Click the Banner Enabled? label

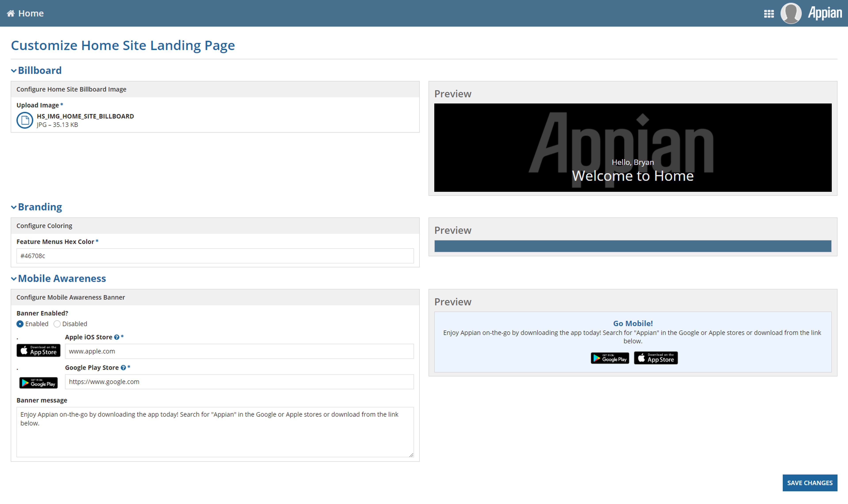pos(42,313)
